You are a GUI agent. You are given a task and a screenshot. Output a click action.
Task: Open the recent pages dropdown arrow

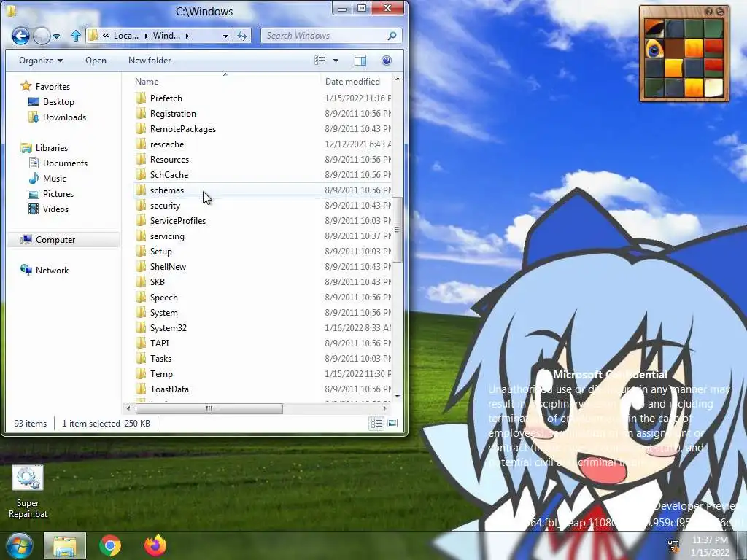[57, 36]
